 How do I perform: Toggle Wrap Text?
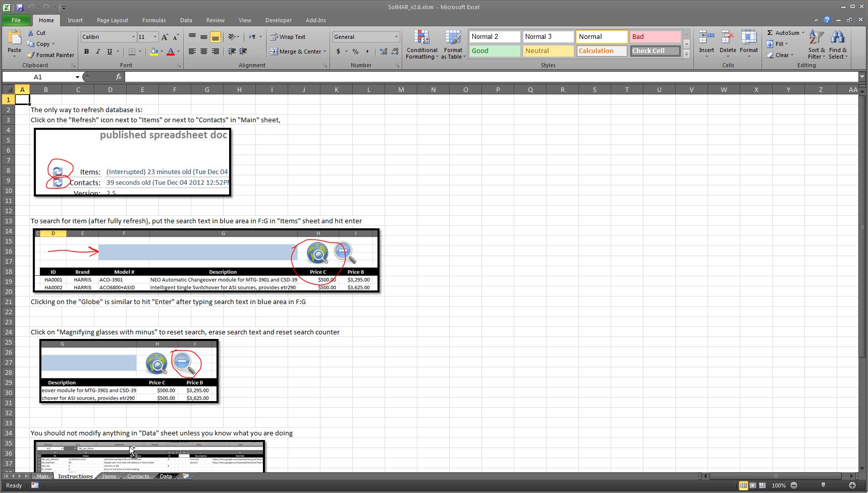[x=288, y=37]
